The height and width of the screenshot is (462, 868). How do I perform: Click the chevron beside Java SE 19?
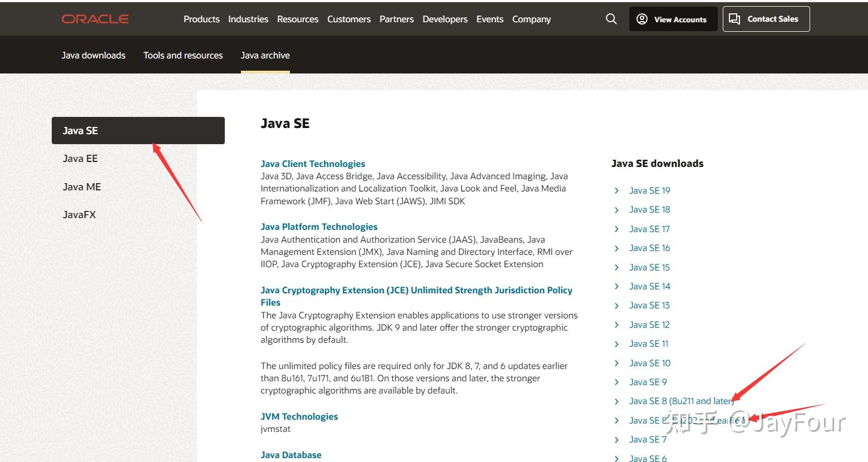(617, 190)
